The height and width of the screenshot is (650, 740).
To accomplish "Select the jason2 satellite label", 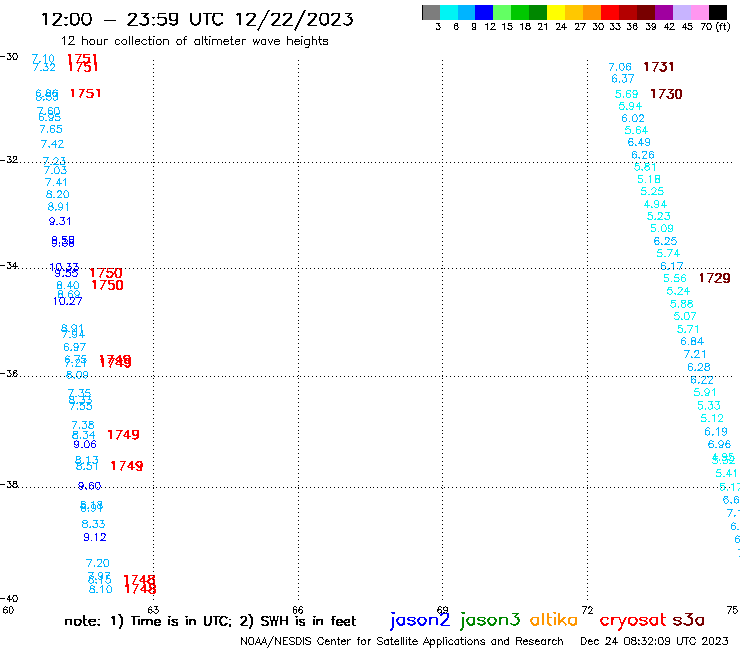I will coord(420,620).
